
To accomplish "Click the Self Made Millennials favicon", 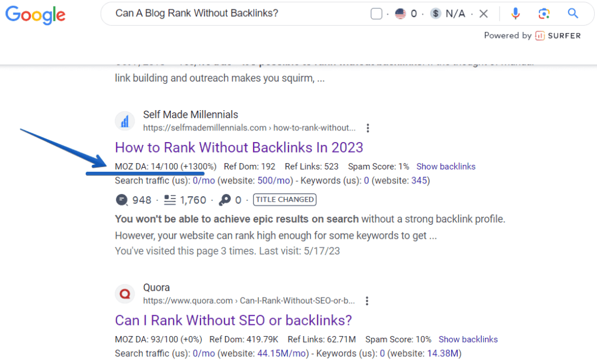I will (x=124, y=121).
